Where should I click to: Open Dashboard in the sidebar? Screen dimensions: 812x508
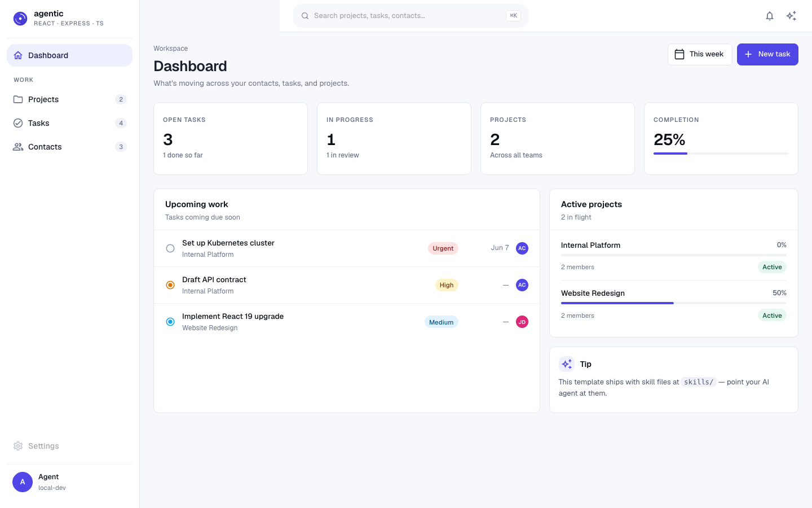[x=69, y=55]
